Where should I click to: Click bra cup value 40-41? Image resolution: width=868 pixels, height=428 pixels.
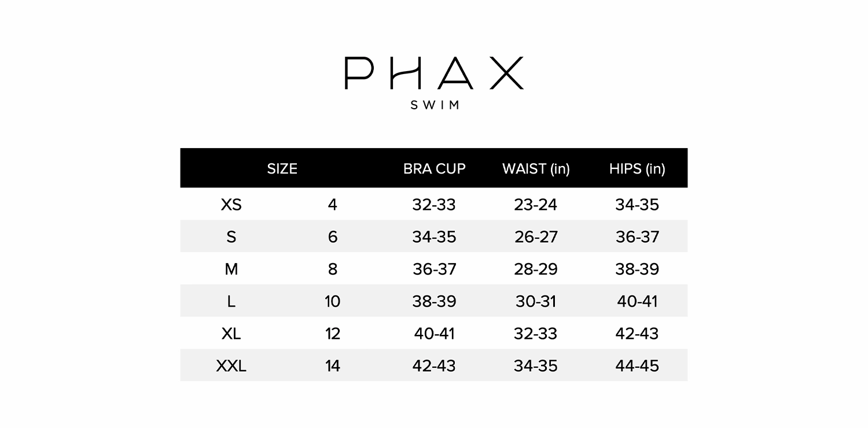[434, 334]
